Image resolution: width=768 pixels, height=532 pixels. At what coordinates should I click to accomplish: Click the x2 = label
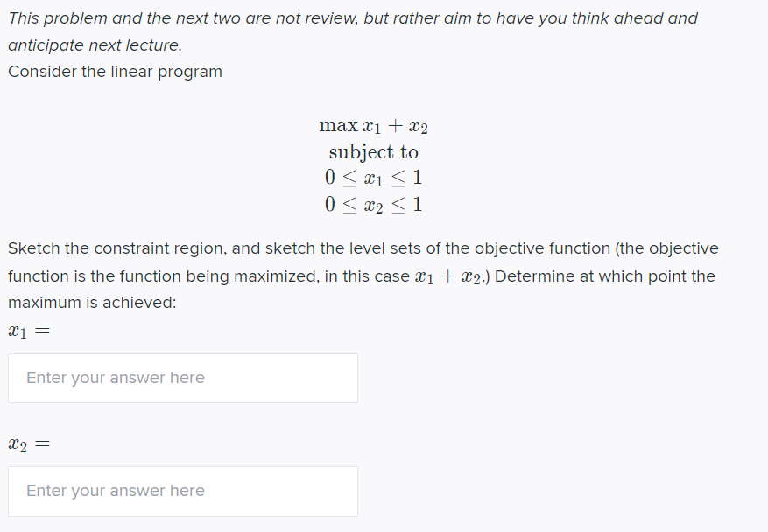point(28,444)
